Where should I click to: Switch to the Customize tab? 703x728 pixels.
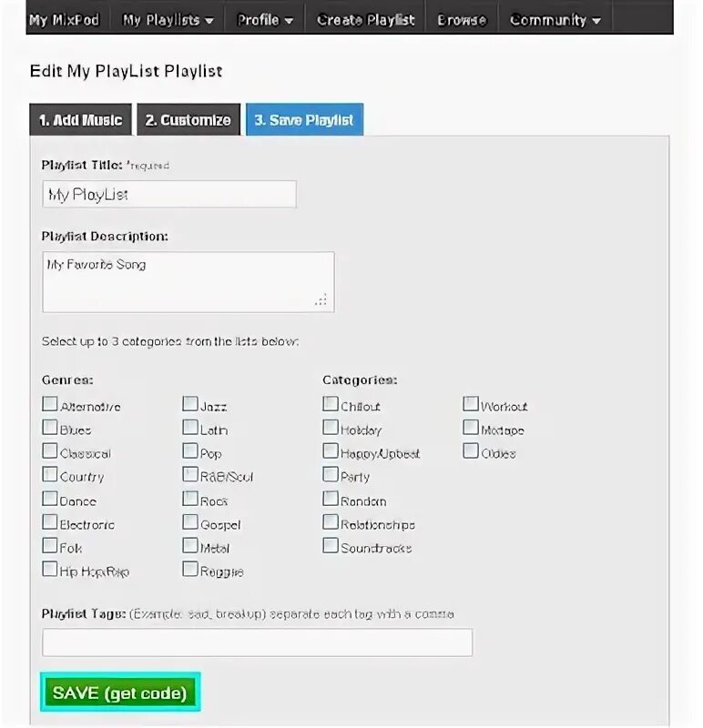[188, 120]
